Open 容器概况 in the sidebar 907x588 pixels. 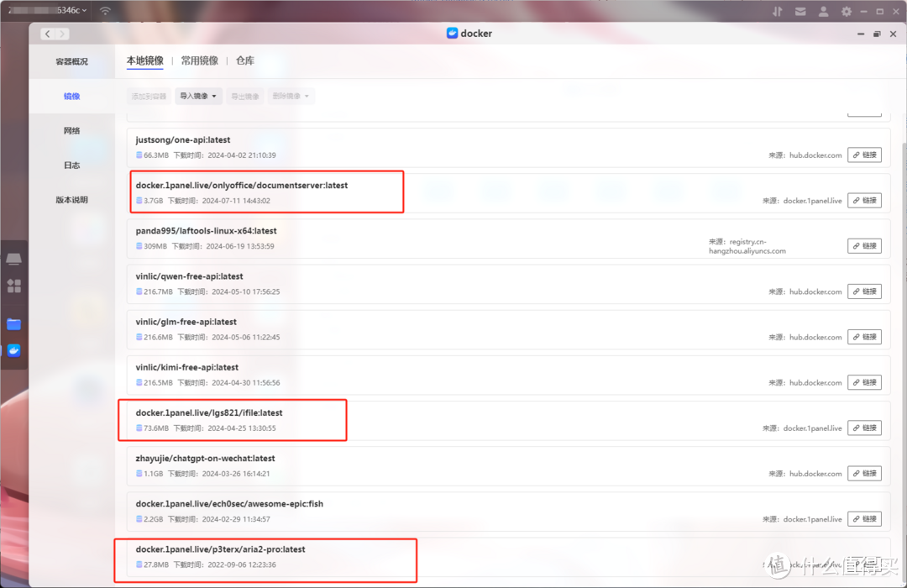(x=71, y=61)
